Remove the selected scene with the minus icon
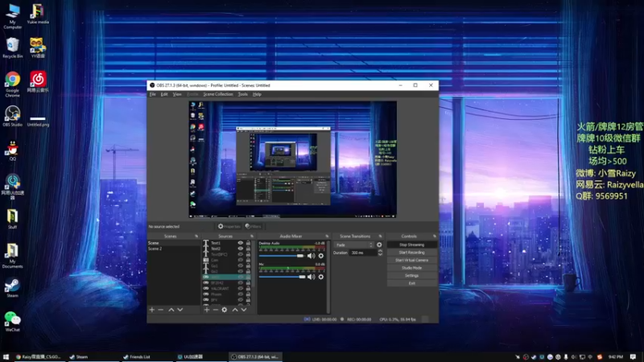The width and height of the screenshot is (644, 362). coord(161,310)
